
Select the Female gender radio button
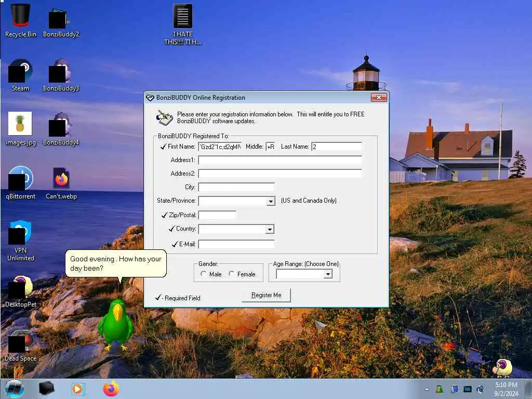tap(231, 273)
